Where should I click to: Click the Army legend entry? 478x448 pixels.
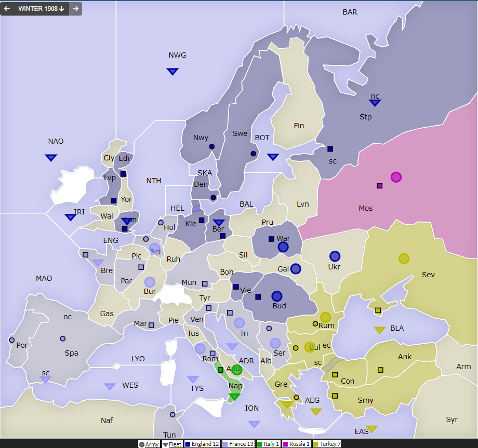(x=149, y=444)
